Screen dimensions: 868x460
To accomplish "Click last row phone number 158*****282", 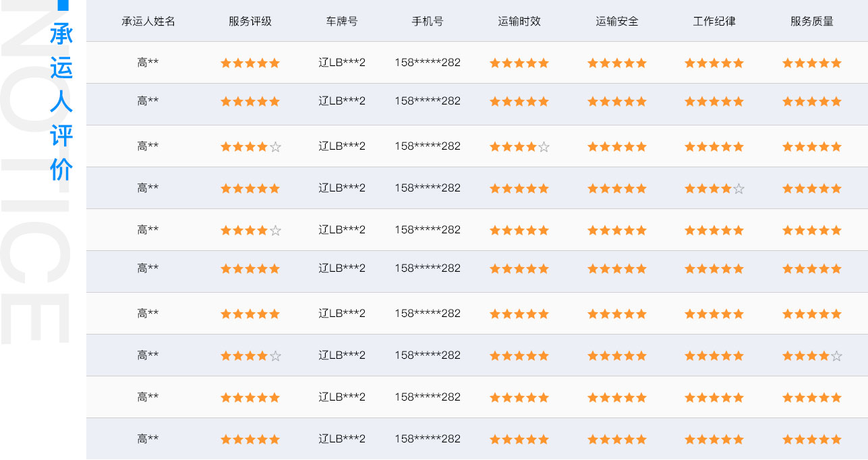I will click(428, 439).
